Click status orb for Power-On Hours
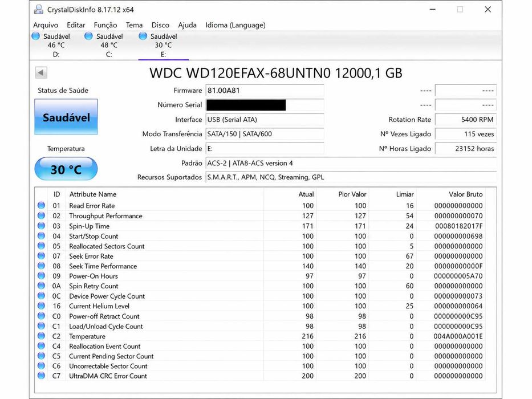The width and height of the screenshot is (532, 399). 42,275
